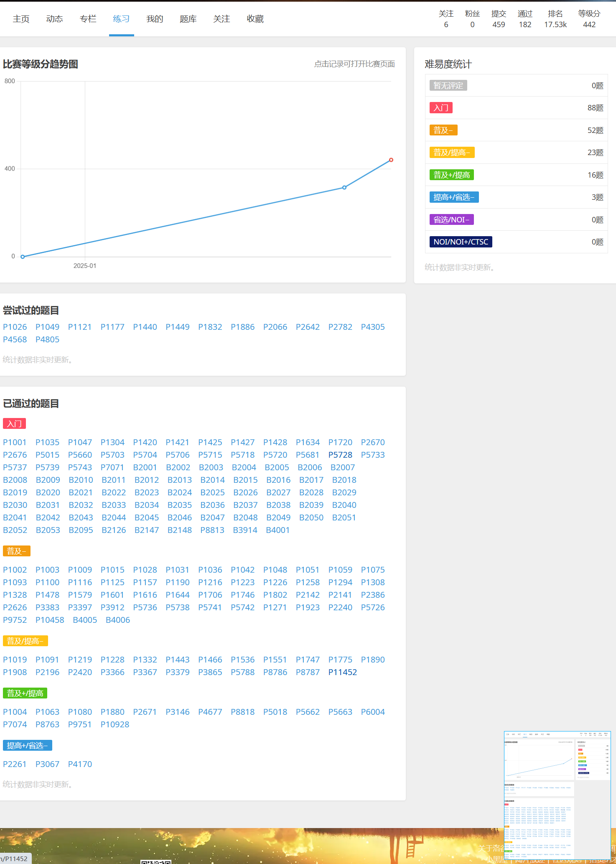Screen dimensions: 616x864
Task: Click the 点击记录可打开比赛页面 hint text
Action: 354,64
